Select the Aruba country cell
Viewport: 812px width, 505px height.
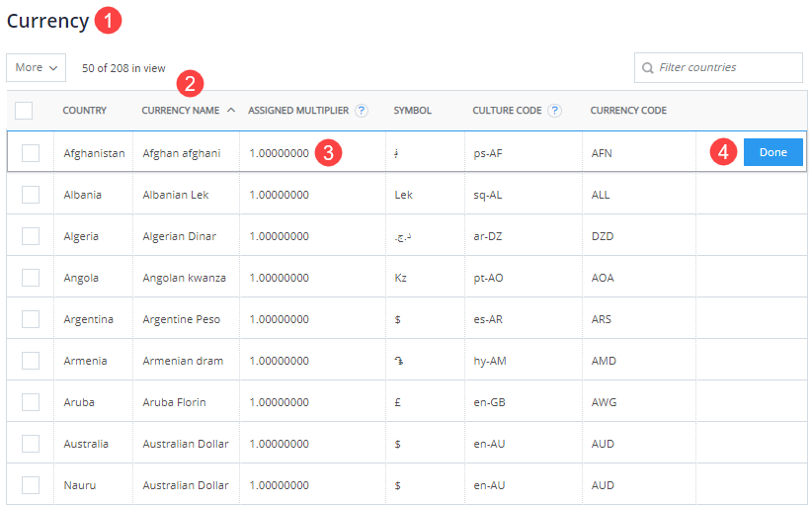click(79, 402)
